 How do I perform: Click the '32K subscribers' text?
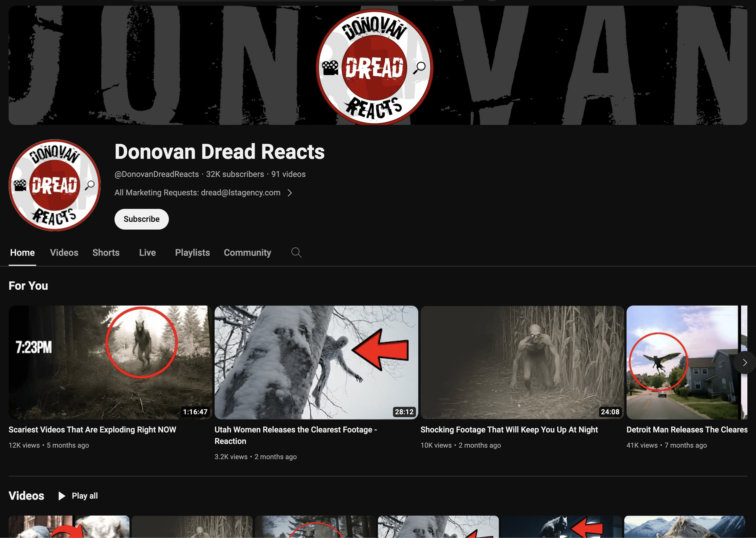[235, 174]
